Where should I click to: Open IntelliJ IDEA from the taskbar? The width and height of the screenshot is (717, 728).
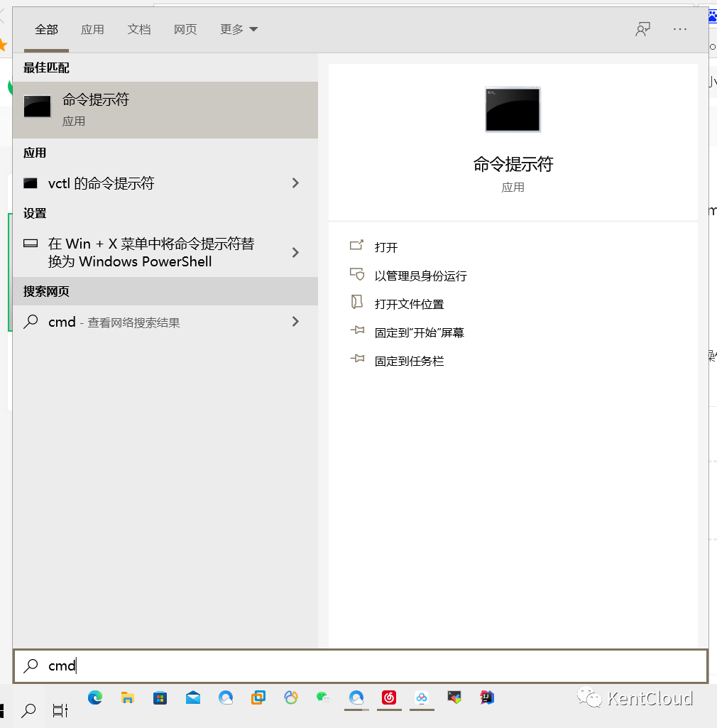pos(487,698)
